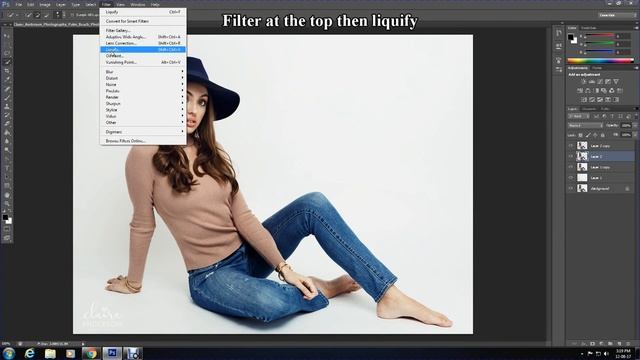640x360 pixels.
Task: Click the open document title tab
Action: tap(55, 24)
